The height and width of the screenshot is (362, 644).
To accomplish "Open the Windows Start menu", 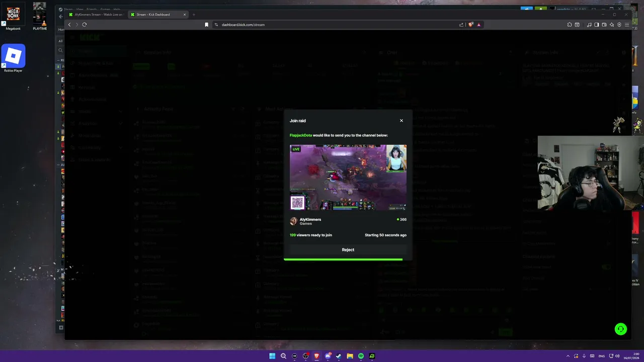I will tap(272, 356).
